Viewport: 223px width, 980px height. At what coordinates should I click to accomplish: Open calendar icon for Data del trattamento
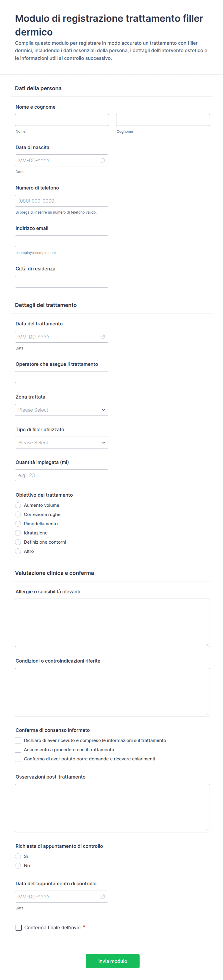point(102,337)
